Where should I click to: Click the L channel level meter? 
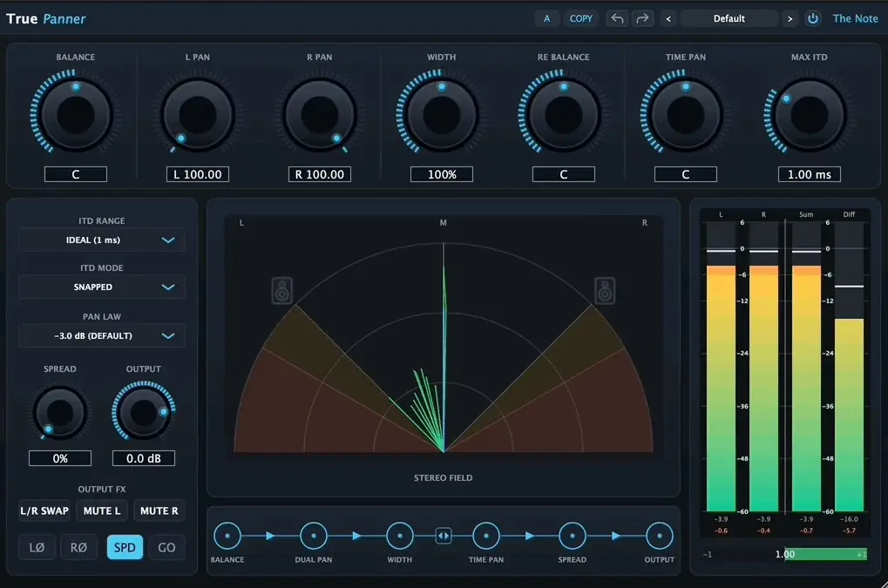[x=721, y=367]
